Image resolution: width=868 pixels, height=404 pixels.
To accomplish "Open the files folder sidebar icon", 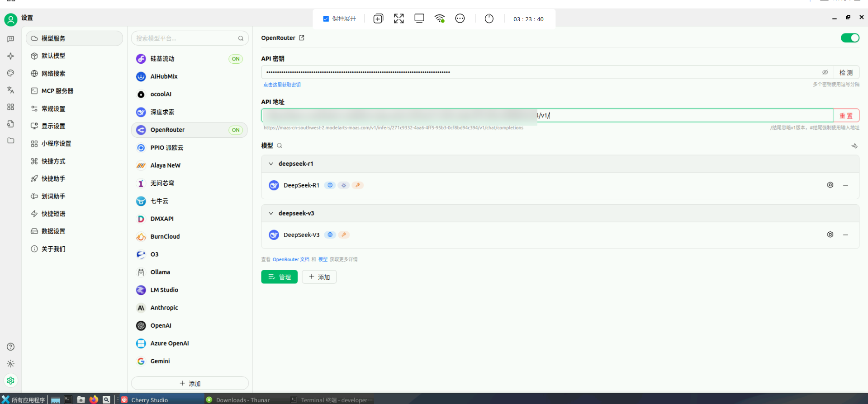I will 10,141.
